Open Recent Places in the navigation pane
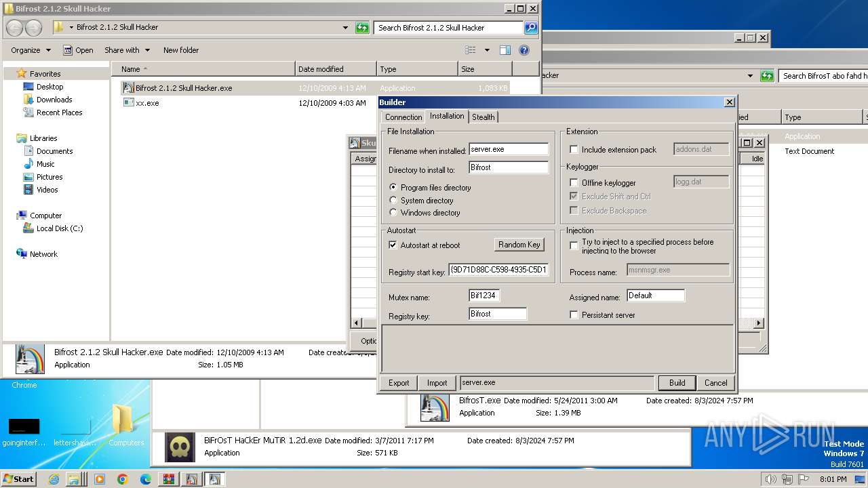This screenshot has height=488, width=868. point(59,113)
